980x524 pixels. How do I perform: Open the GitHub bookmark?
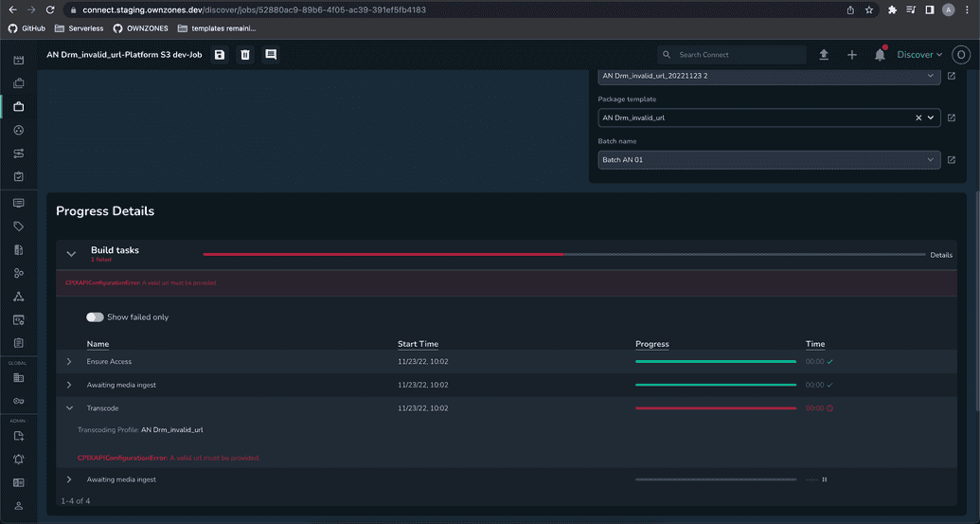pyautogui.click(x=27, y=28)
